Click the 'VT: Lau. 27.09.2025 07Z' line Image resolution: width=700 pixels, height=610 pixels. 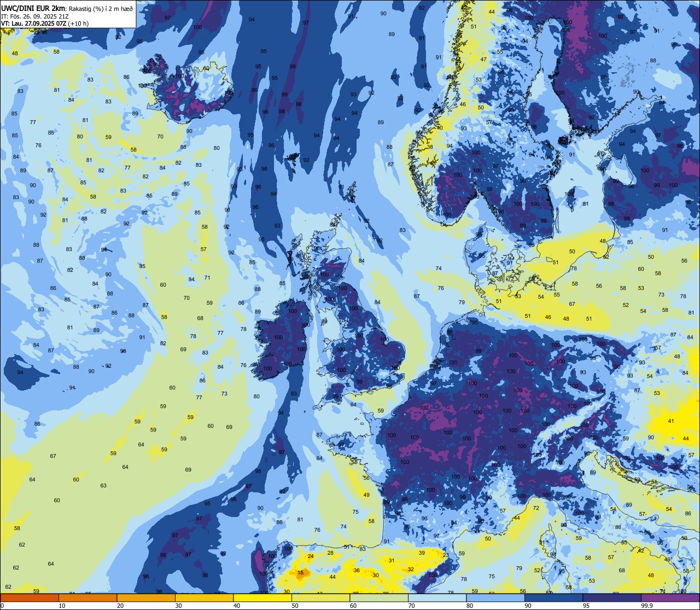tap(33, 23)
